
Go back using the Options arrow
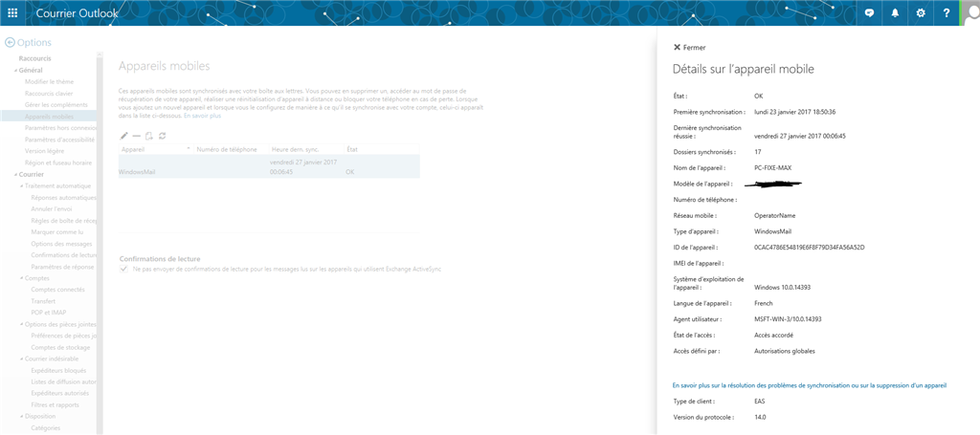[x=10, y=42]
